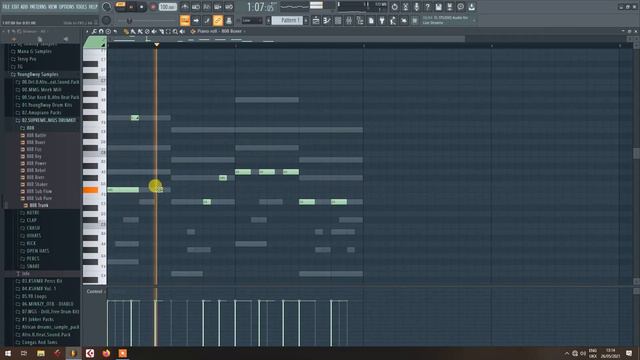This screenshot has width=640, height=360.
Task: Select the Draw pencil tool in piano roll
Action: tap(126, 31)
